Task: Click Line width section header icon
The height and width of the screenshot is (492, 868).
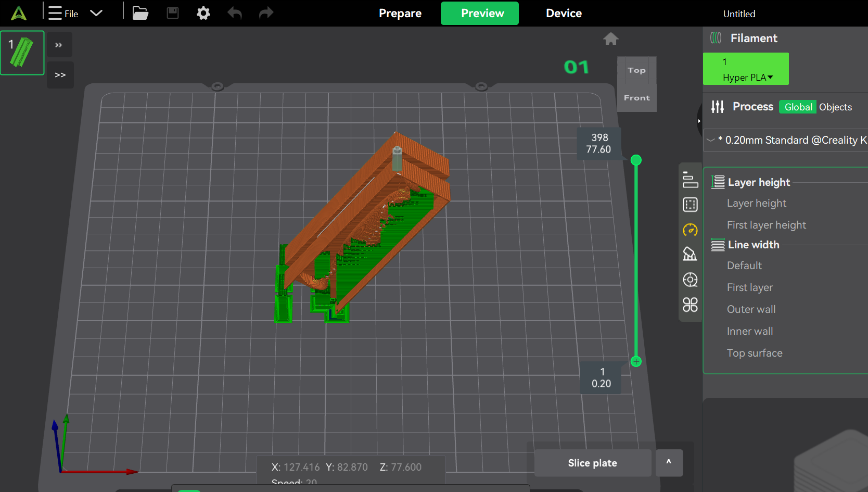Action: 718,245
